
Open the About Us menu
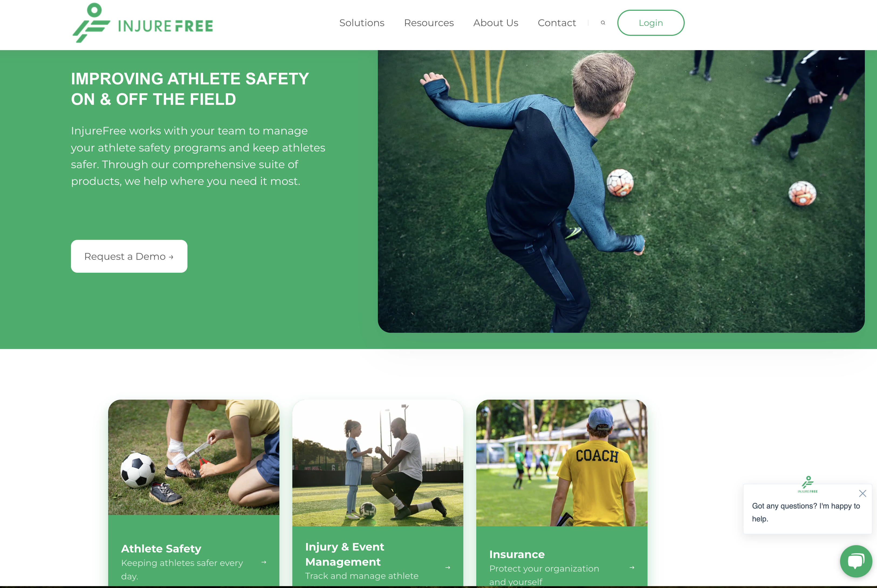496,23
